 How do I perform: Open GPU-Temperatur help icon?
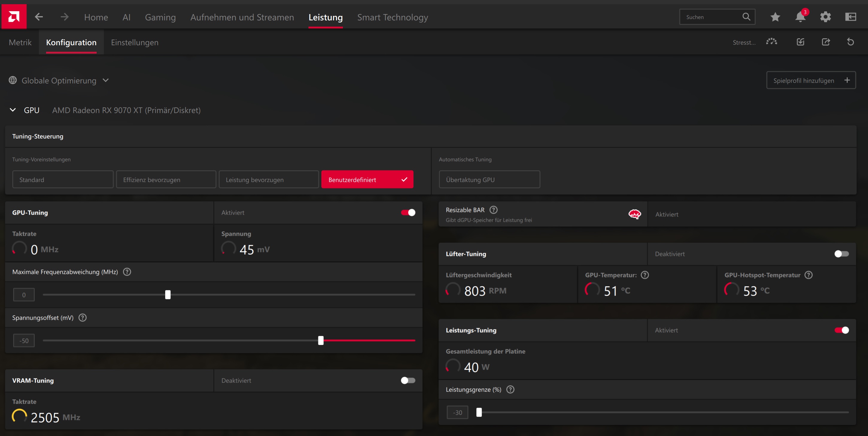(644, 275)
